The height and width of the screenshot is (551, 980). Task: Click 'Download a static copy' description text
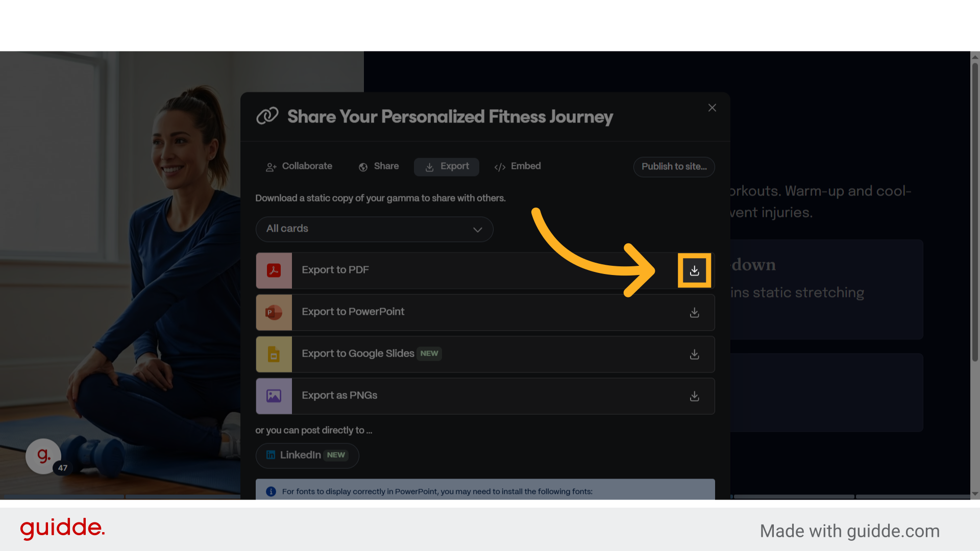(380, 198)
